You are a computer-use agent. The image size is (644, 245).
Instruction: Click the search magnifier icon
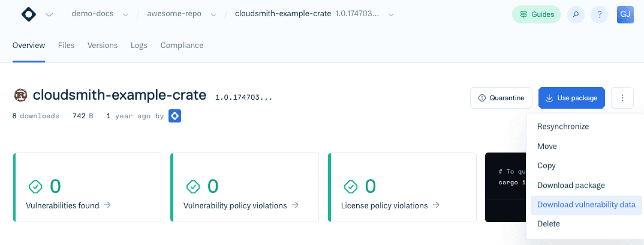click(576, 14)
